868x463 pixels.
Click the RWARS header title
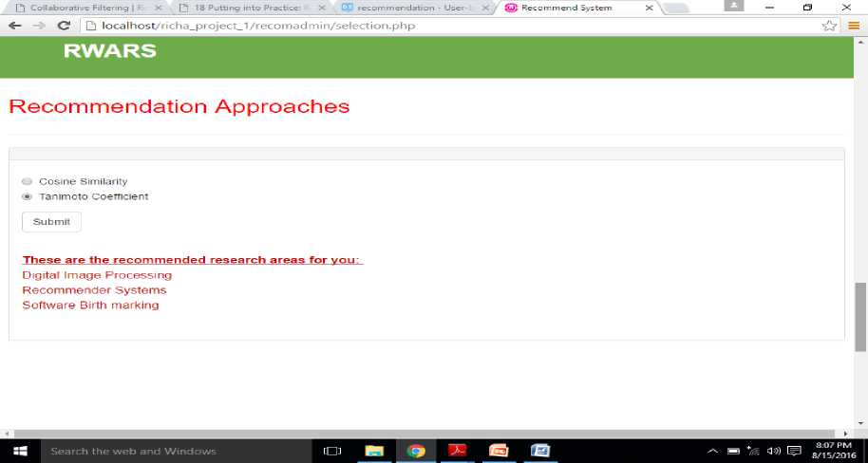click(x=110, y=51)
